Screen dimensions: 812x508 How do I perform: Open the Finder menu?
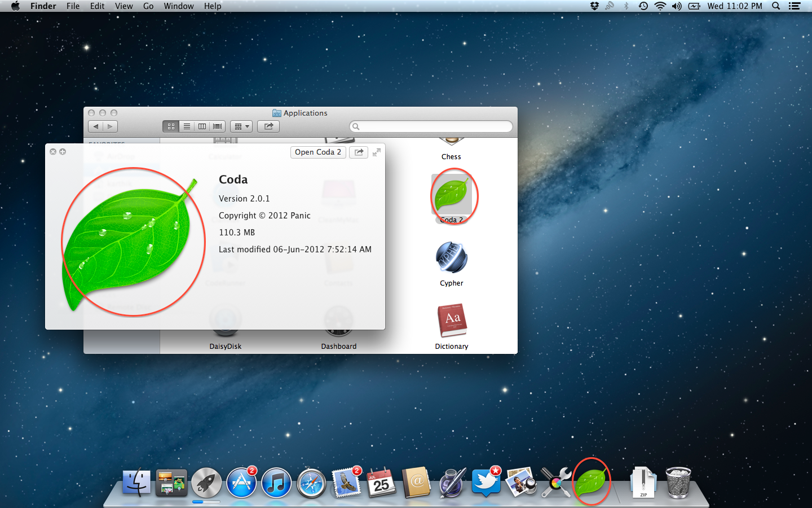coord(43,6)
